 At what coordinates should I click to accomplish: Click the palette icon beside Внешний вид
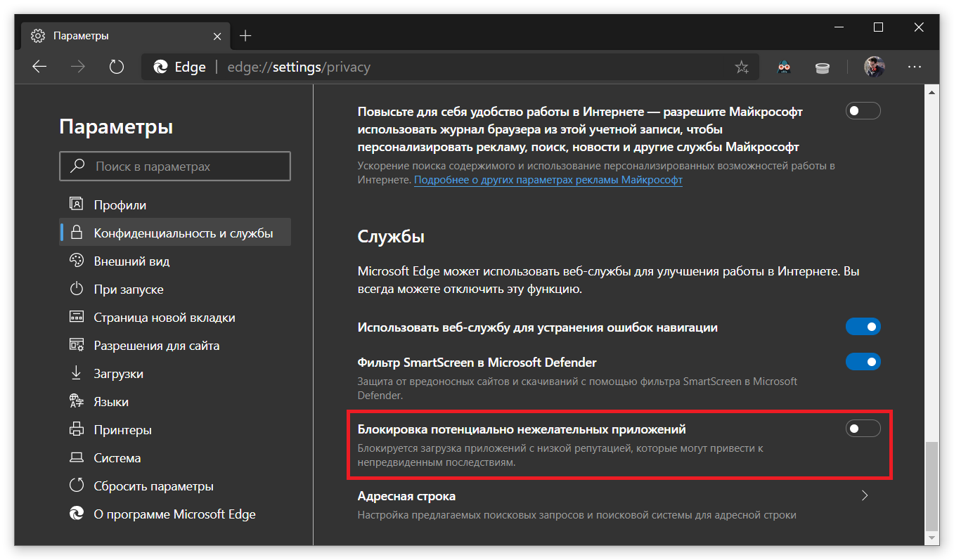pyautogui.click(x=77, y=261)
